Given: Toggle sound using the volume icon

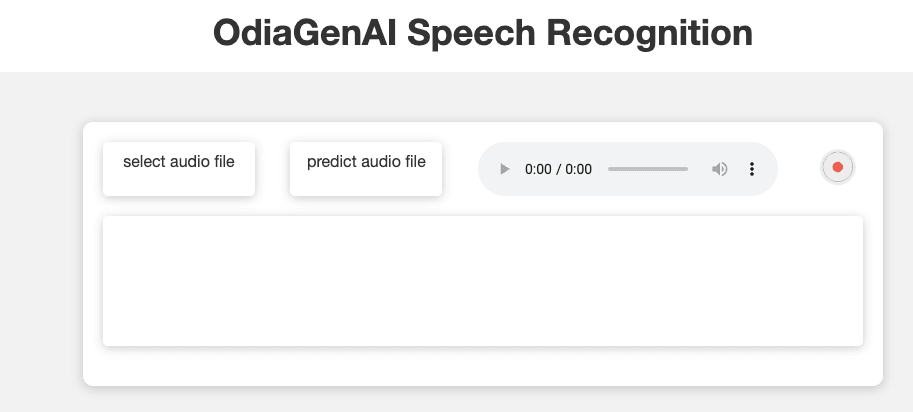Looking at the screenshot, I should (719, 169).
